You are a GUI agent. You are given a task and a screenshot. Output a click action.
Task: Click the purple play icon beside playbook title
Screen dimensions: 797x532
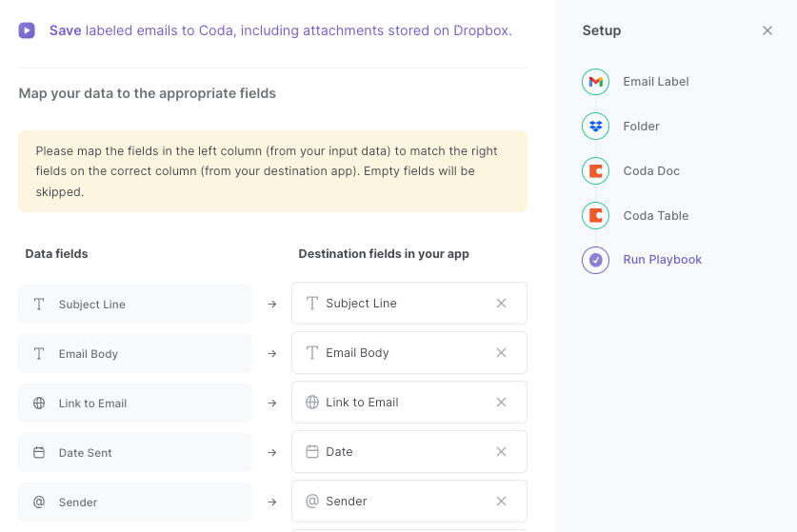tap(27, 30)
